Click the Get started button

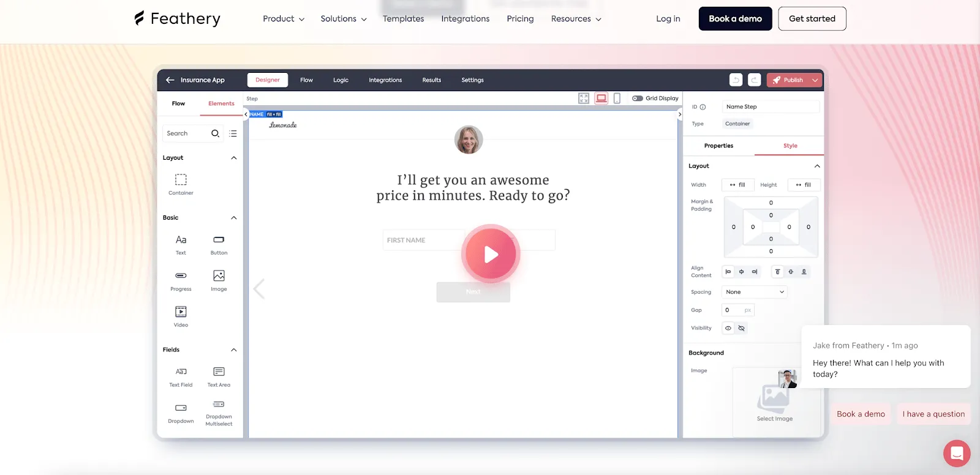coord(812,19)
